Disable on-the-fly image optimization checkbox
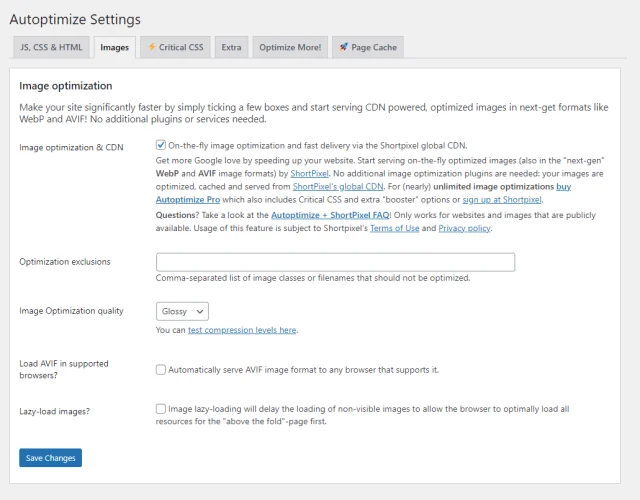The width and height of the screenshot is (640, 500). (161, 145)
